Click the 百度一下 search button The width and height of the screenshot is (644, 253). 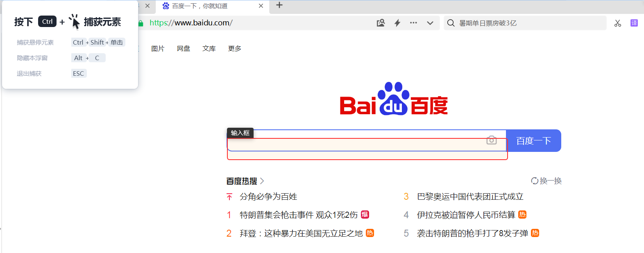click(x=533, y=141)
